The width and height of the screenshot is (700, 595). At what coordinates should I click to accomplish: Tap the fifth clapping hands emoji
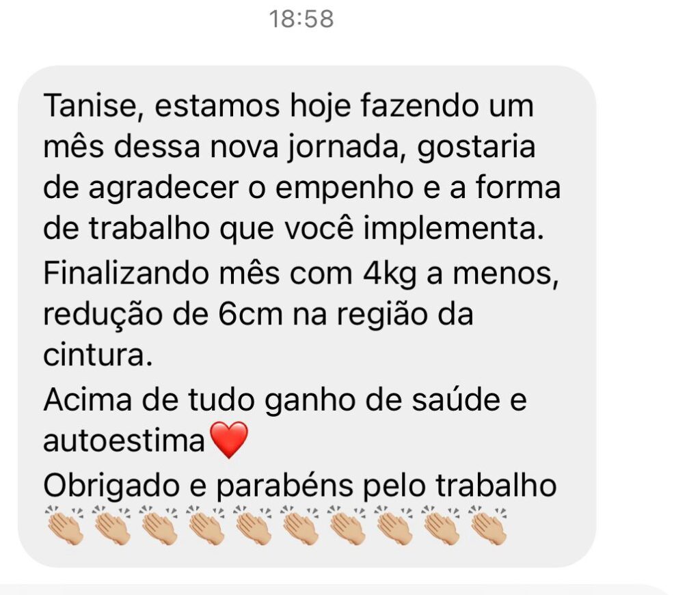(253, 525)
